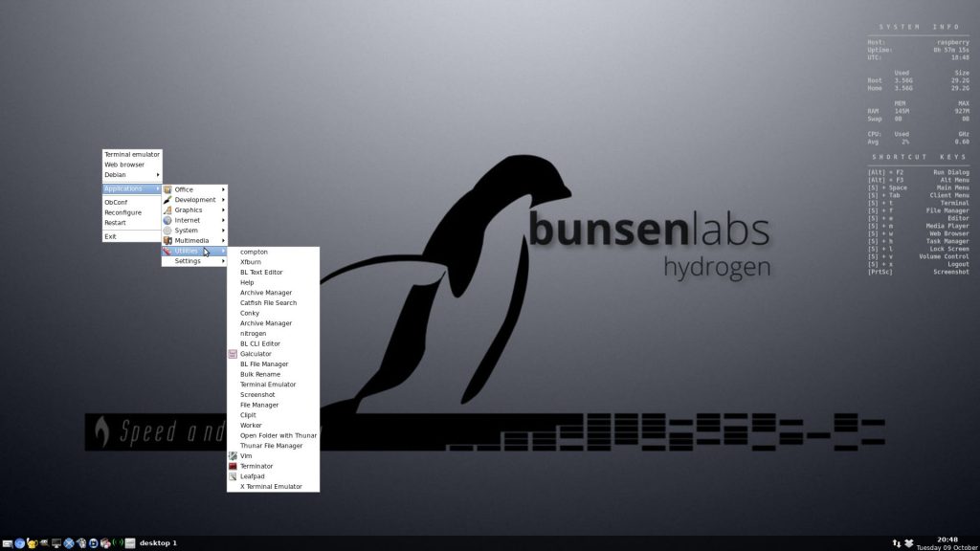Launch Galculator from the Utilities menu
980x551 pixels.
pyautogui.click(x=273, y=354)
